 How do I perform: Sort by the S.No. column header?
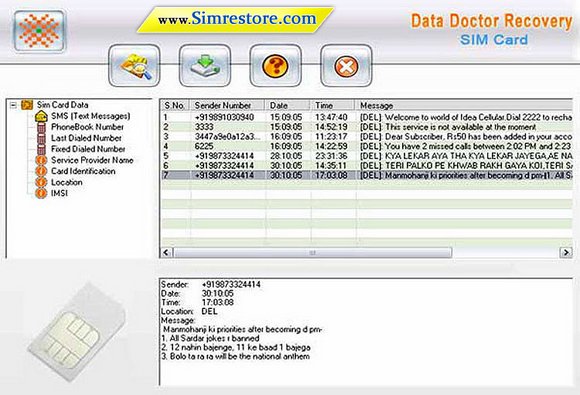(175, 105)
